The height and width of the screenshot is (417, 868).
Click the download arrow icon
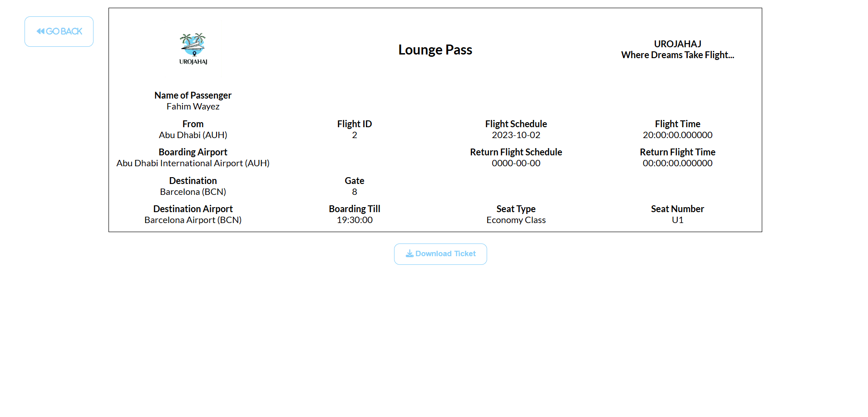pos(409,253)
